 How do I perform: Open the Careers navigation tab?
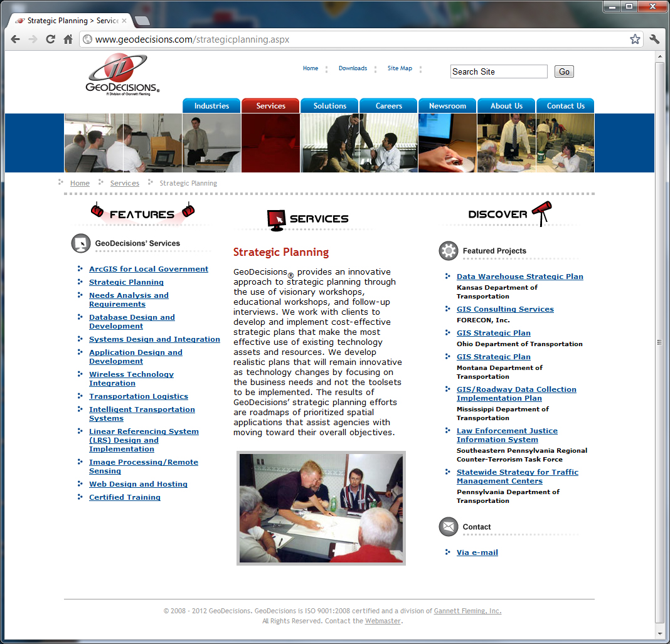point(388,106)
